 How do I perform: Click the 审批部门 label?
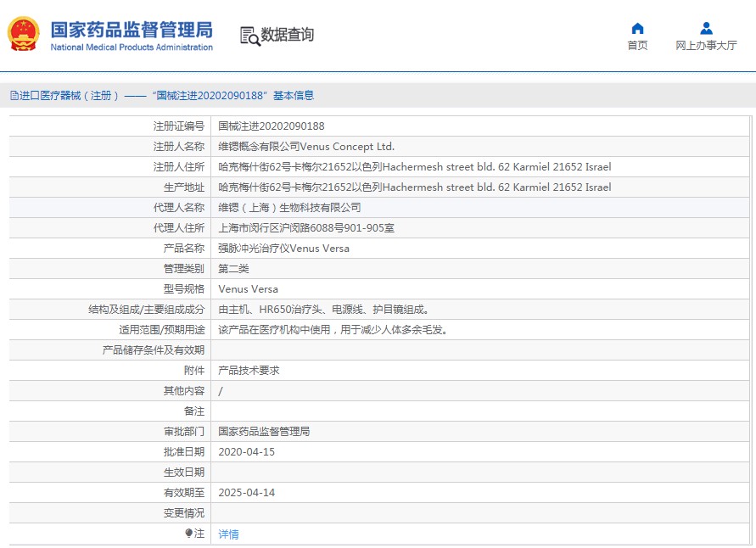tap(184, 432)
